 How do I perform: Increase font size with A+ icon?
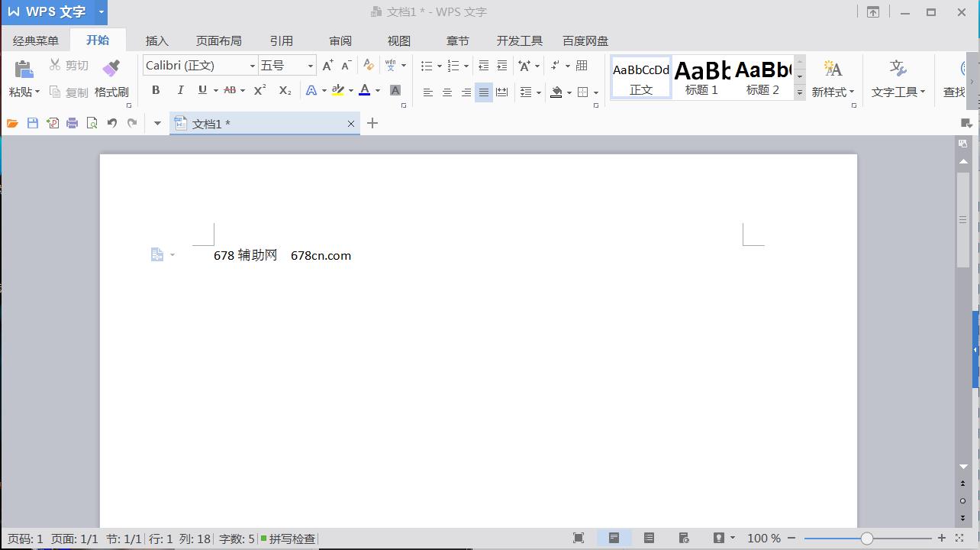327,66
